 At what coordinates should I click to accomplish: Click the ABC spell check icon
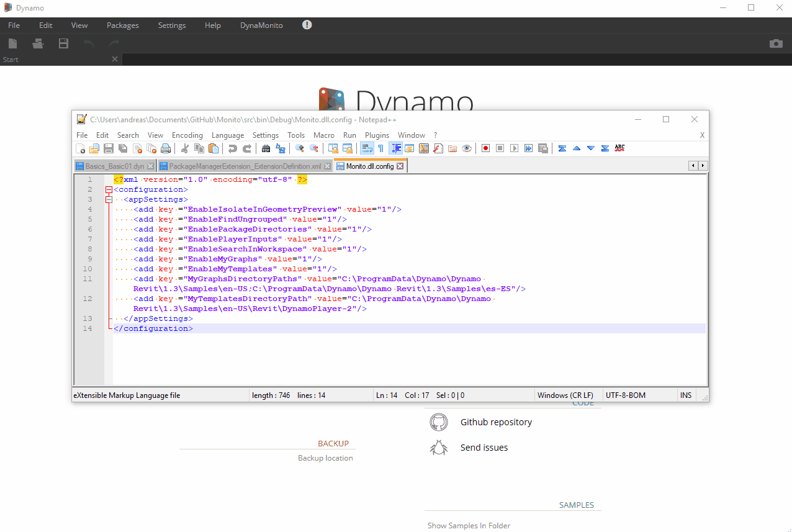(619, 148)
